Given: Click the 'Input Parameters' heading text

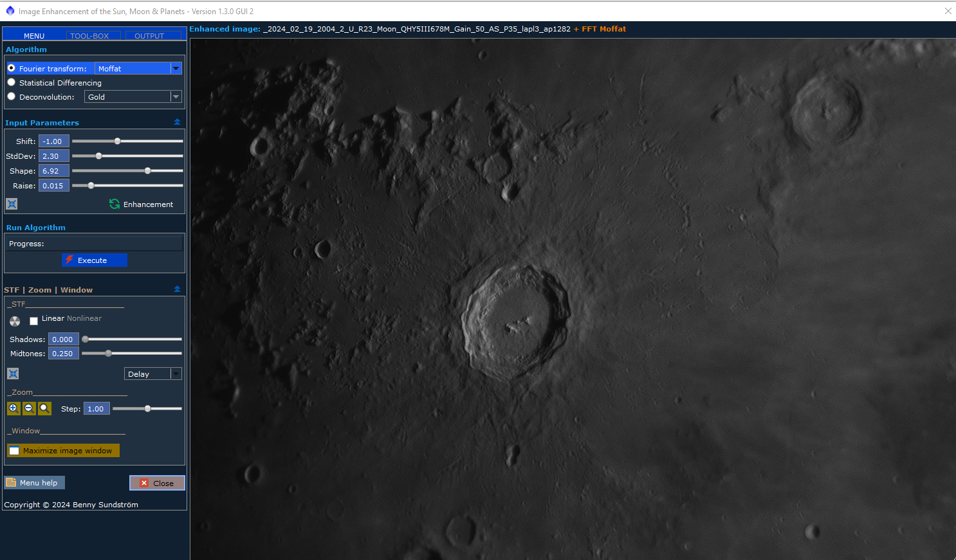Looking at the screenshot, I should [42, 123].
